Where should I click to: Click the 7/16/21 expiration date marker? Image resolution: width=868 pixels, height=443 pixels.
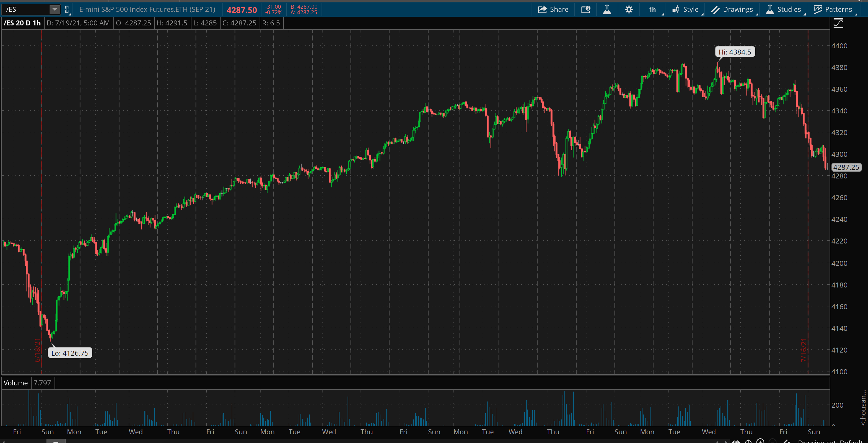click(x=804, y=350)
